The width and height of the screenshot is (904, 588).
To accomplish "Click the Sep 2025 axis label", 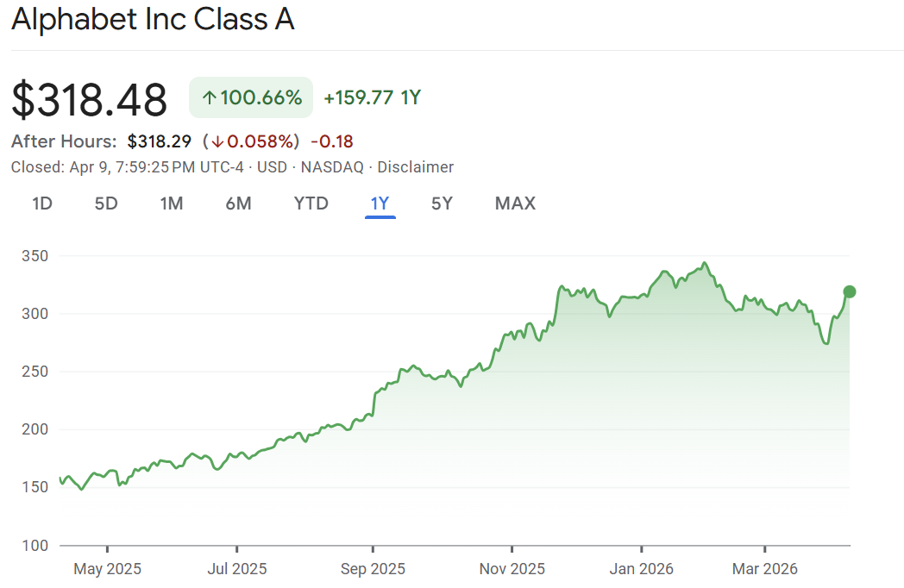I will 373,569.
